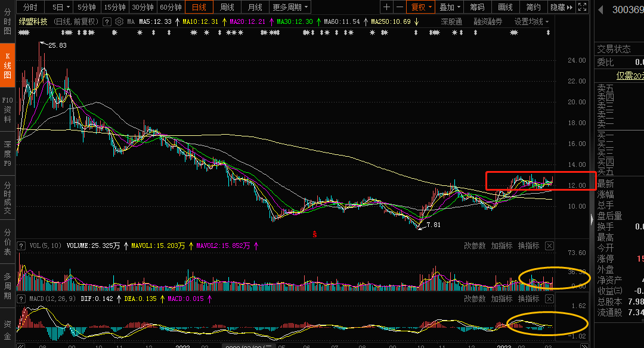Image resolution: width=644 pixels, height=348 pixels.
Task: Click the 绿盟科技 stock name
Action: [33, 21]
